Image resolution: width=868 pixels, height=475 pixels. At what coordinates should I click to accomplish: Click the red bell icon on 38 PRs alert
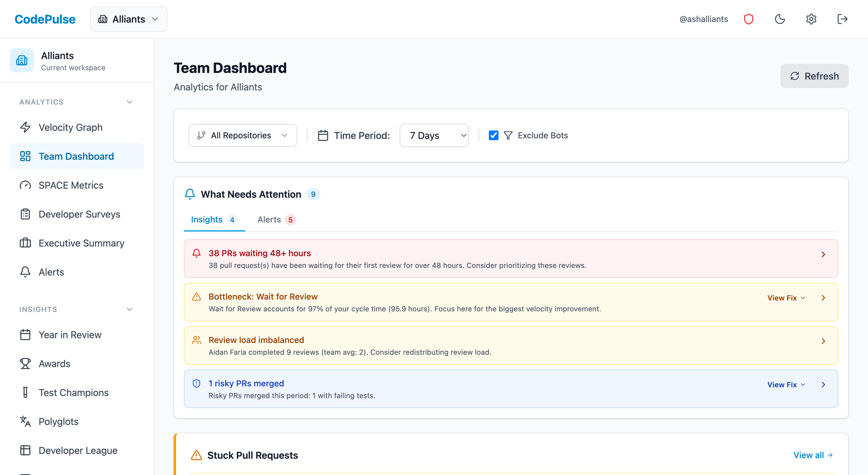point(197,253)
